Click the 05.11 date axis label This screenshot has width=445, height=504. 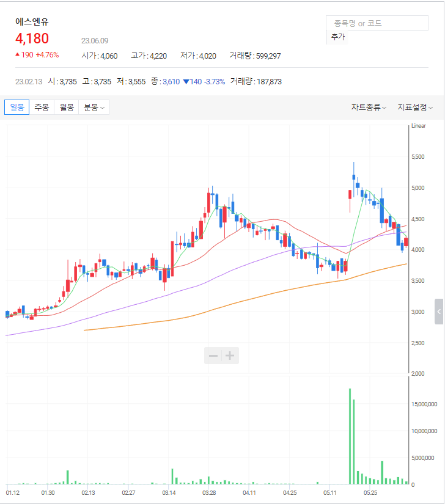pos(330,493)
